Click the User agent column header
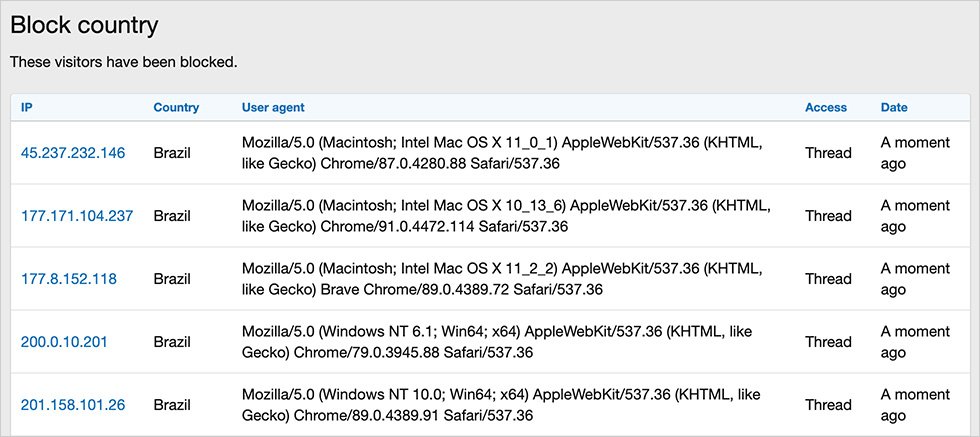This screenshot has width=980, height=437. point(273,108)
